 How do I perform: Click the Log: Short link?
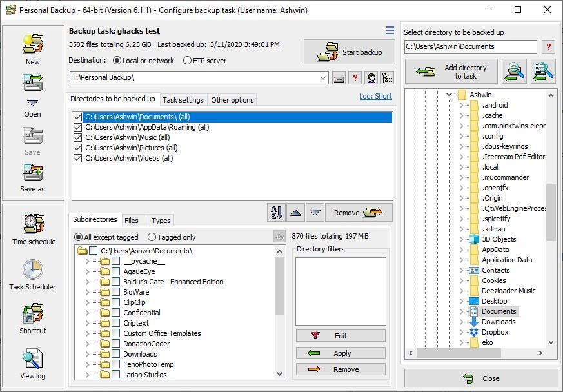[x=375, y=96]
